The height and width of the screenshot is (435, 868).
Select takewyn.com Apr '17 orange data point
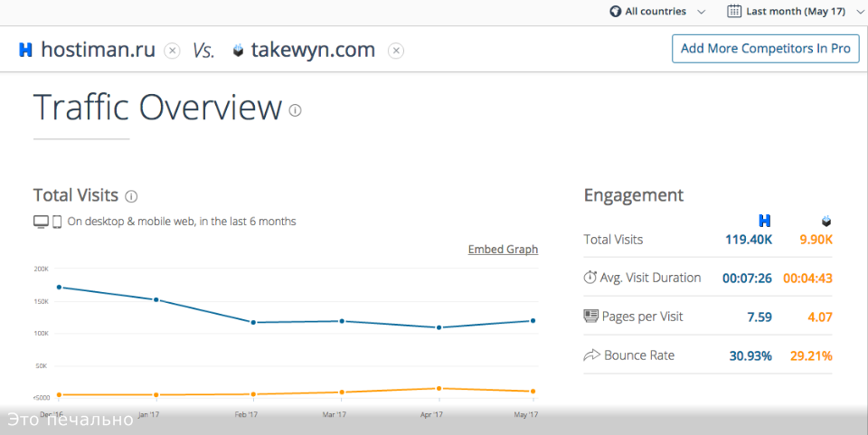tap(439, 389)
